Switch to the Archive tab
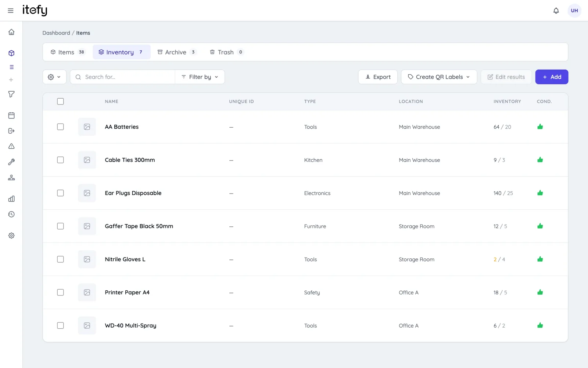The height and width of the screenshot is (368, 588). click(176, 52)
